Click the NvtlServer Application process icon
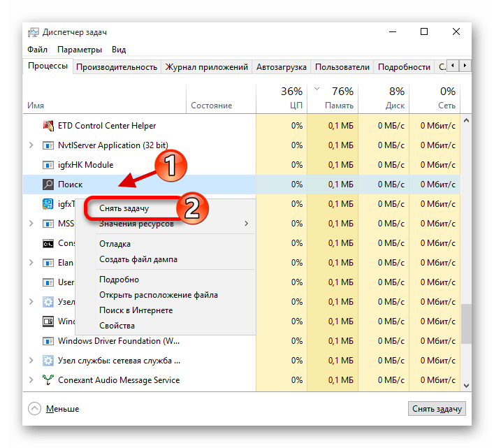 (x=48, y=145)
